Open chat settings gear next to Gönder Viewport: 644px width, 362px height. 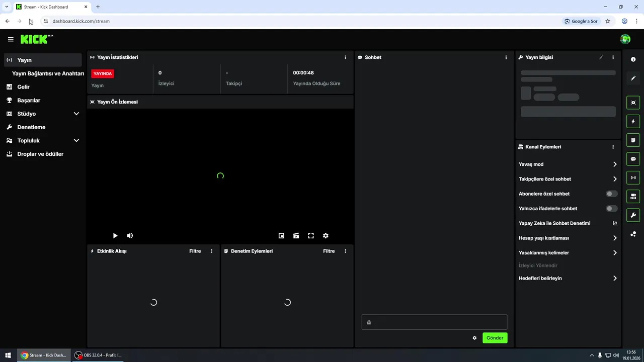(474, 338)
